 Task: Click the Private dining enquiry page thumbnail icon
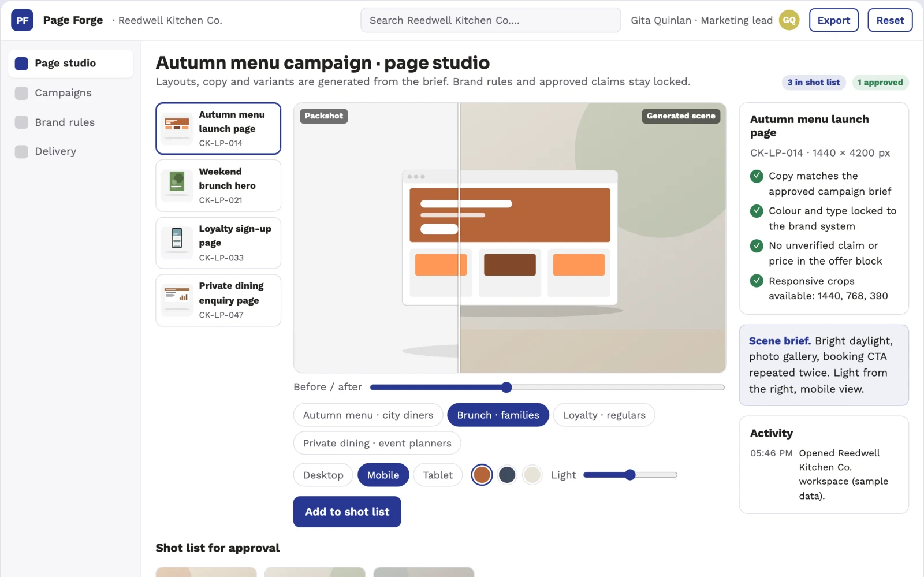(x=177, y=299)
